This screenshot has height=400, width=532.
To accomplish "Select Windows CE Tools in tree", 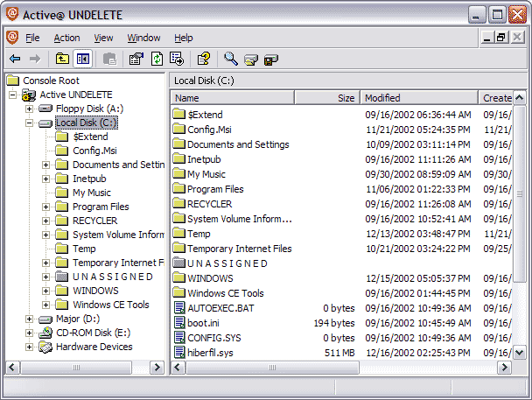I will (111, 305).
